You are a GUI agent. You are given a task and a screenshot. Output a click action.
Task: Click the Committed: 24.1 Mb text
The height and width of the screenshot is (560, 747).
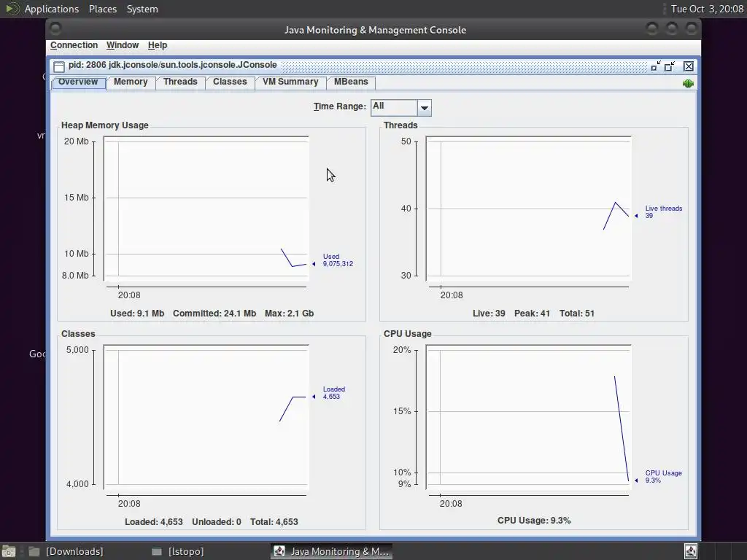[214, 314]
